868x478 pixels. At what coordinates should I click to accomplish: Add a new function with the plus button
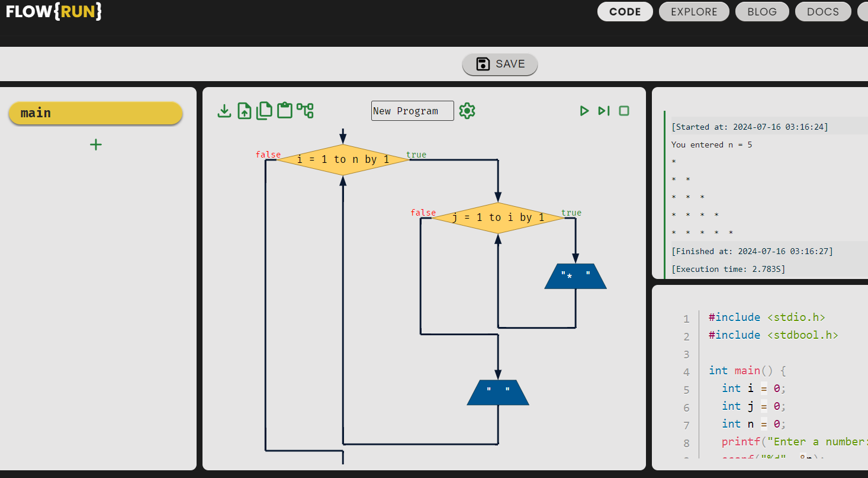tap(95, 145)
